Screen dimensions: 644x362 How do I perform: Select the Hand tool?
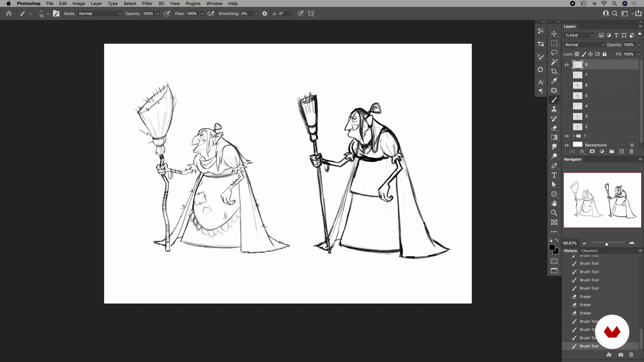pos(554,203)
